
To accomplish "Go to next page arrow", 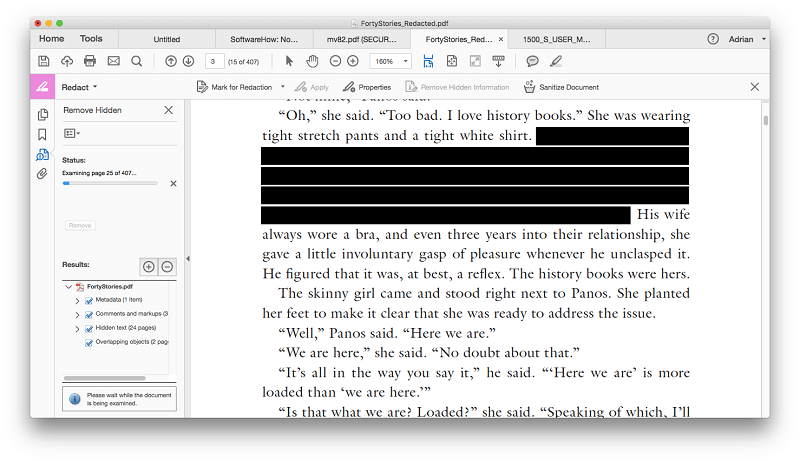I will (188, 61).
